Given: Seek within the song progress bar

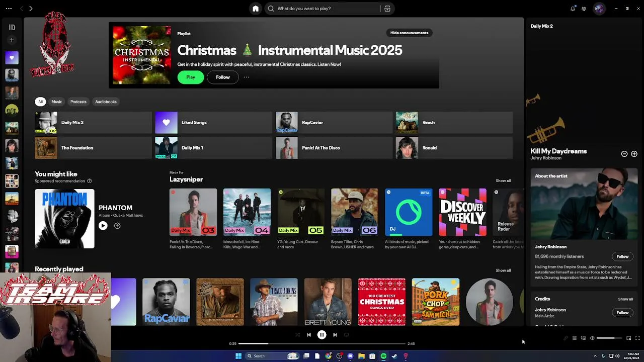Looking at the screenshot, I should [321, 344].
